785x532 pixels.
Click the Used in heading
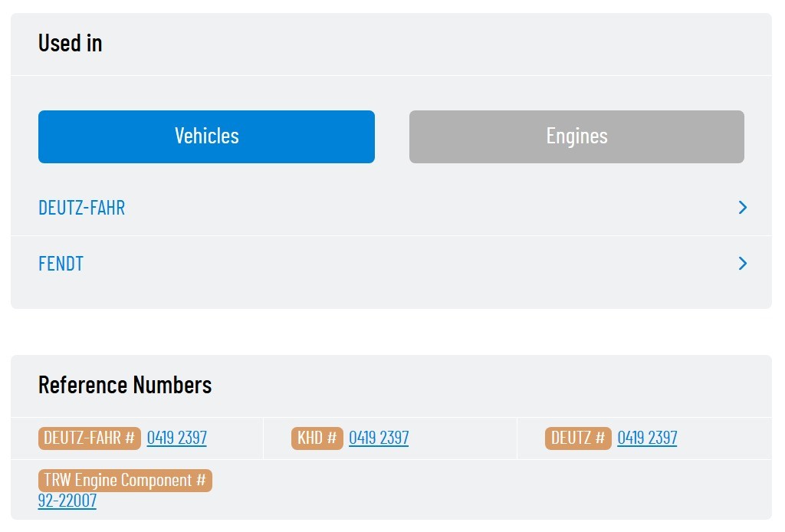click(70, 43)
